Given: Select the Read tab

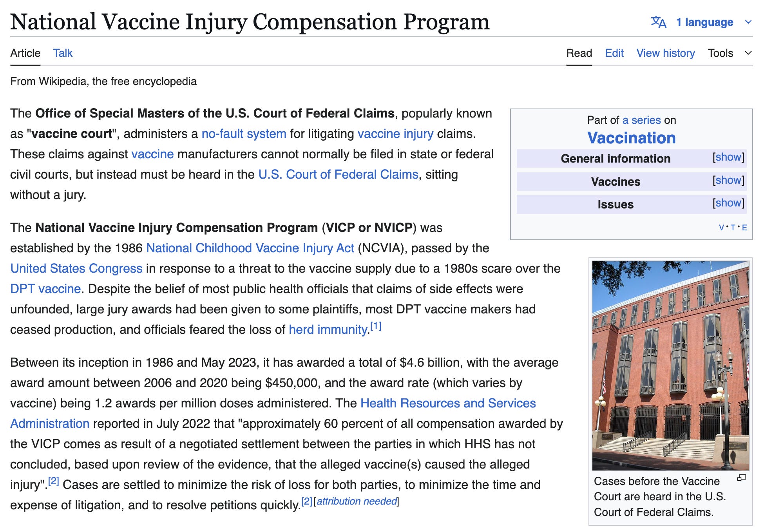Looking at the screenshot, I should [x=579, y=53].
